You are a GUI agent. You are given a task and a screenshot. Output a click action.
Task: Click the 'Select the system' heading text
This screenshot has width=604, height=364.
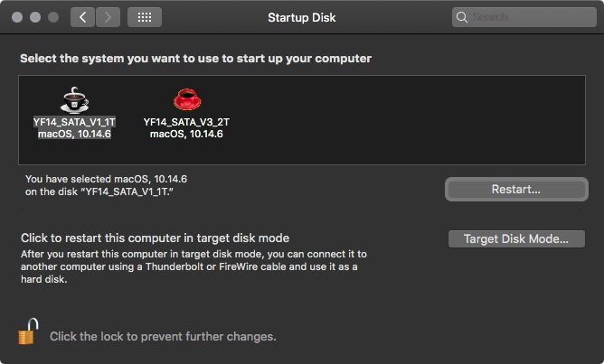point(196,59)
